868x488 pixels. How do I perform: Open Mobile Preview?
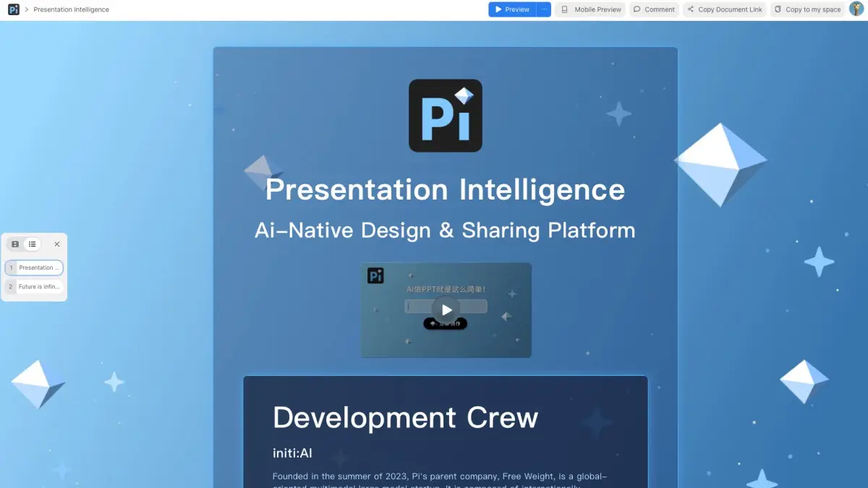[x=590, y=9]
